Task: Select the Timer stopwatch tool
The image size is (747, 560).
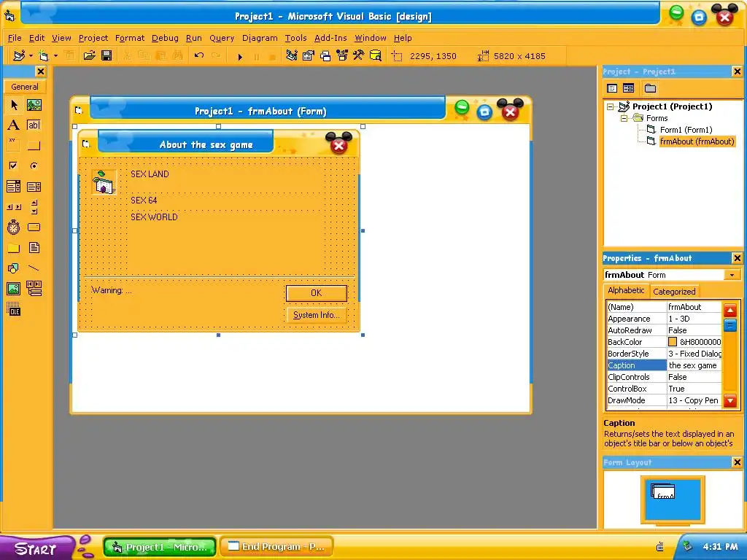Action: click(14, 227)
